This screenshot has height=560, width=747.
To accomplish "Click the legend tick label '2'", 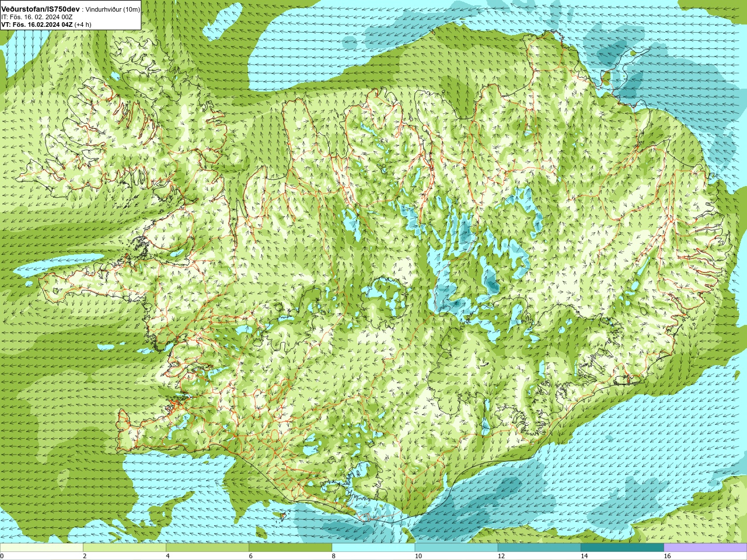I will point(85,556).
